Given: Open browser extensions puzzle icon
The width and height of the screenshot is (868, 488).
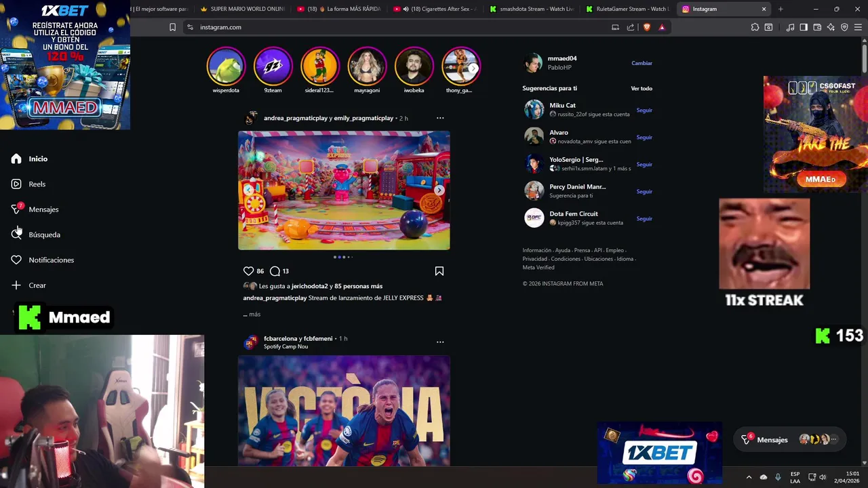Looking at the screenshot, I should click(755, 27).
